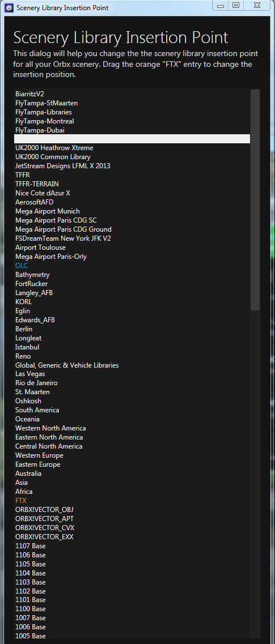Select the Rio de Janeiro entry
The height and width of the screenshot is (644, 275).
tap(37, 383)
